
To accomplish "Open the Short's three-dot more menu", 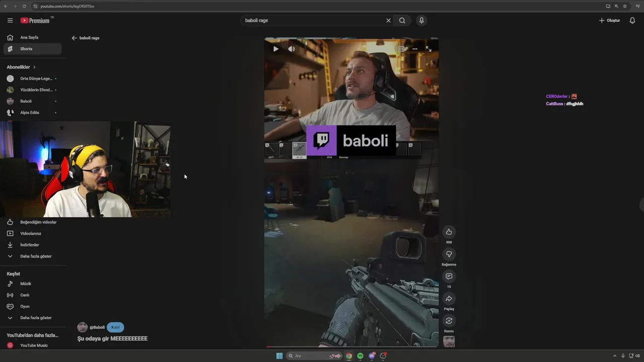I will point(415,49).
